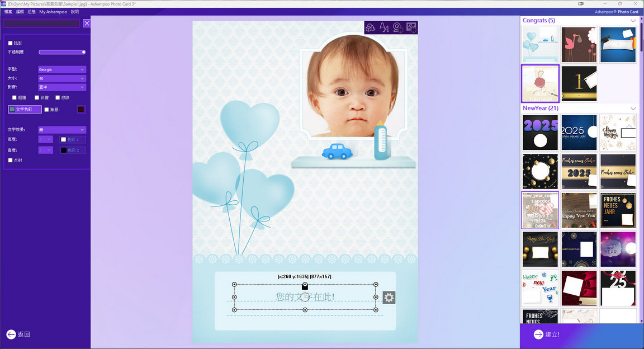Collapse the Congrats (5) template section

tap(633, 21)
